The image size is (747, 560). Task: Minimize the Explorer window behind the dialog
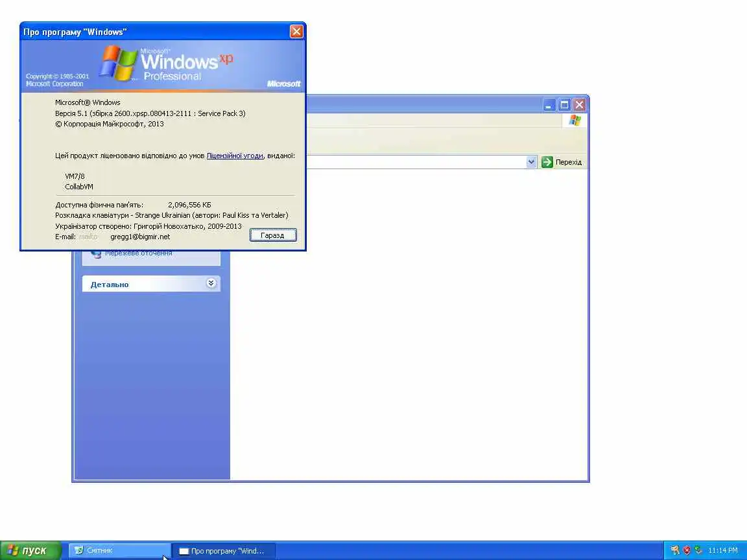tap(549, 105)
